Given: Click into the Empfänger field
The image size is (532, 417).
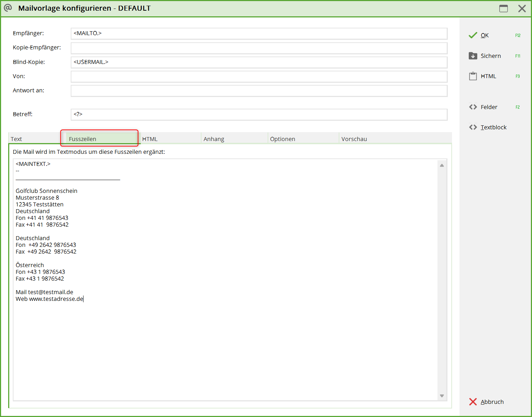Looking at the screenshot, I should [259, 33].
